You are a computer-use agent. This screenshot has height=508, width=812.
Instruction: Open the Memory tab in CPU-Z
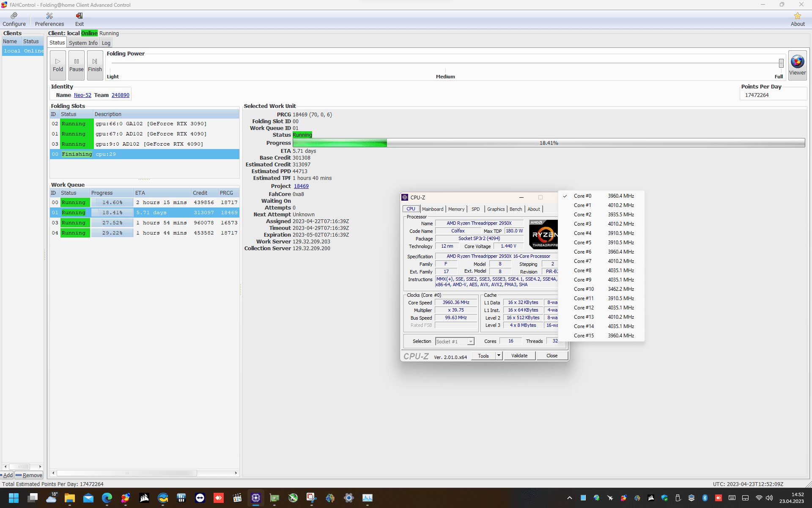(456, 209)
